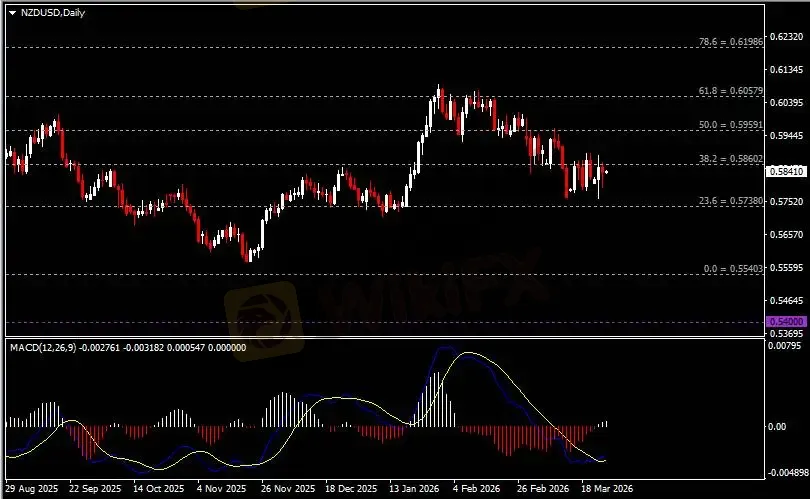Click the 0.56570 price axis value

(x=787, y=235)
